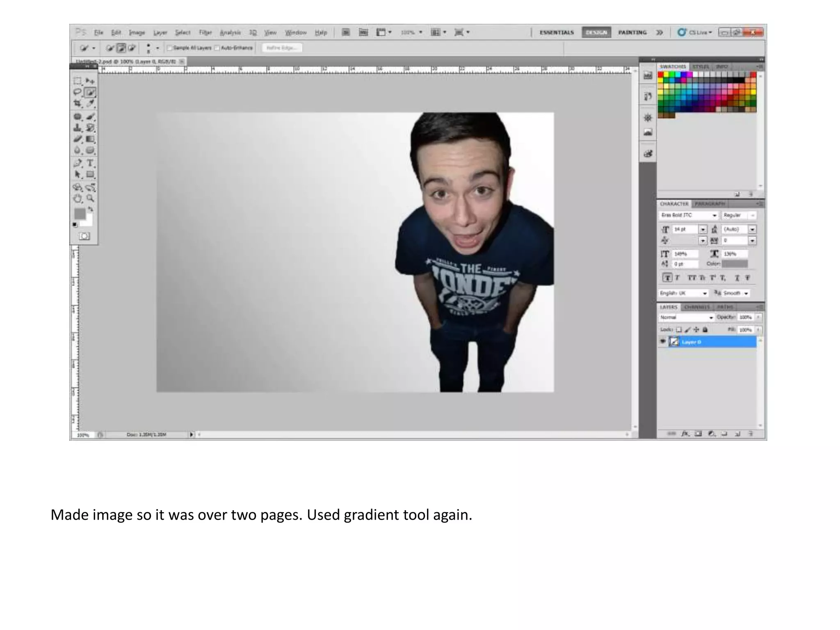Toggle lock image pixels
Image resolution: width=840 pixels, height=630 pixels.
[x=688, y=329]
